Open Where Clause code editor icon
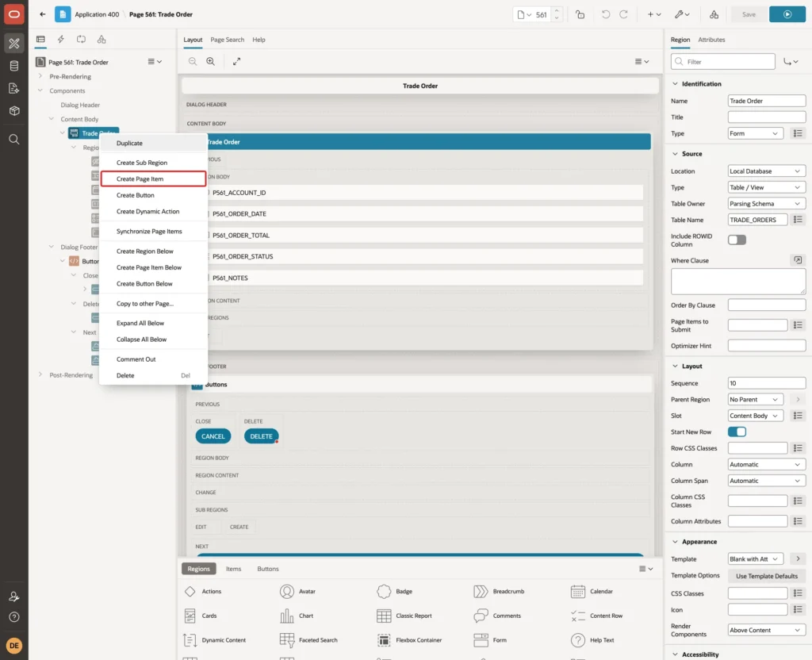 pyautogui.click(x=798, y=260)
